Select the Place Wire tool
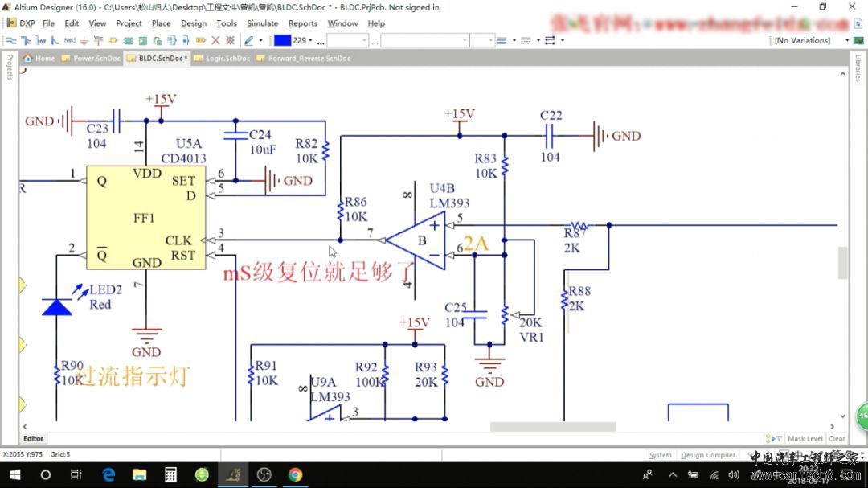 tap(11, 40)
